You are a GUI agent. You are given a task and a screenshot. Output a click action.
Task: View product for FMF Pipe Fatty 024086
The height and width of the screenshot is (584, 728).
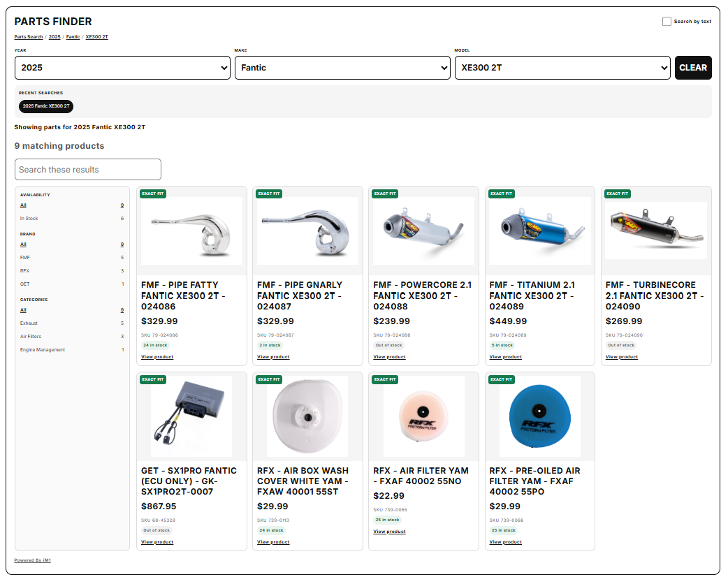[x=157, y=357]
